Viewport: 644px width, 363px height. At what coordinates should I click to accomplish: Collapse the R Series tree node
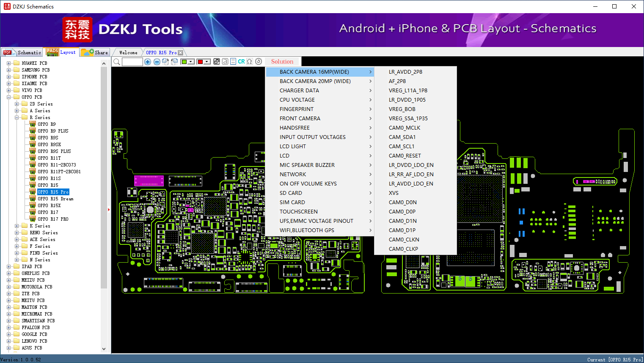(x=17, y=117)
